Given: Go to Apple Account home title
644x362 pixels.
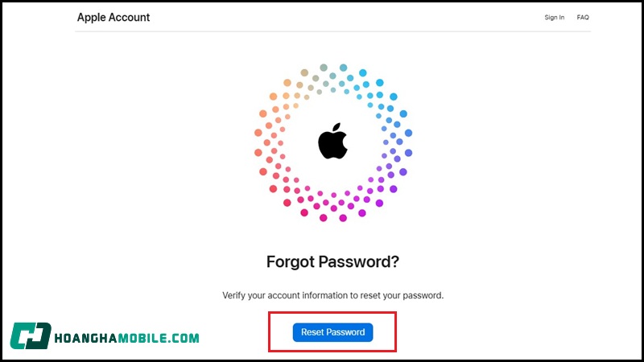Looking at the screenshot, I should click(114, 18).
